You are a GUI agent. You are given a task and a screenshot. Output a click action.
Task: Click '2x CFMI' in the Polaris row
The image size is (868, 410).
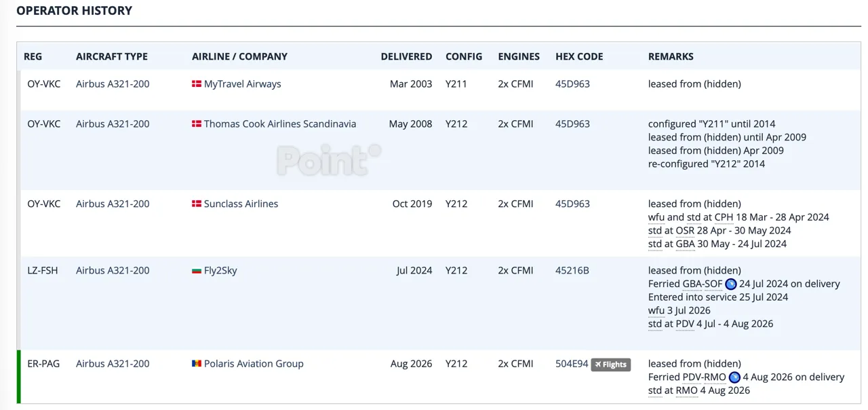[x=515, y=364]
